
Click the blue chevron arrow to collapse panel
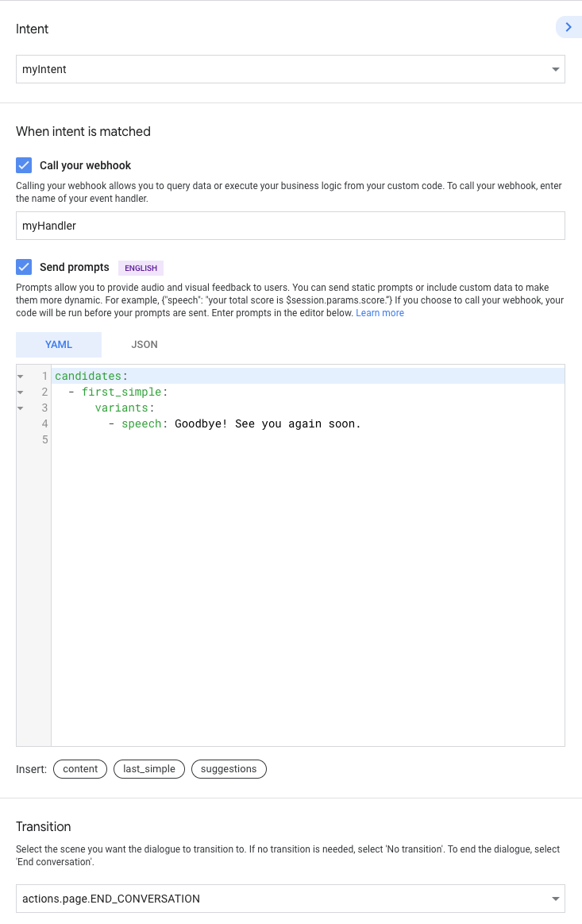click(x=568, y=27)
